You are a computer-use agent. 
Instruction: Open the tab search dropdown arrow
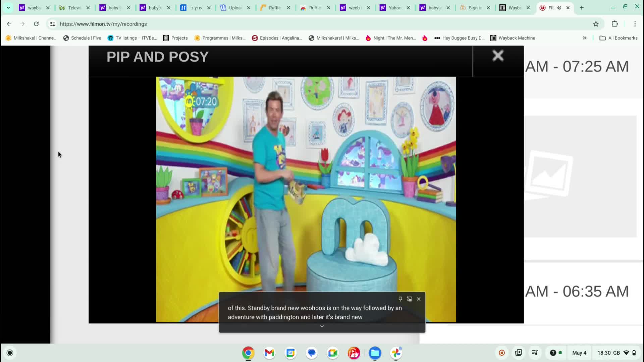click(8, 8)
